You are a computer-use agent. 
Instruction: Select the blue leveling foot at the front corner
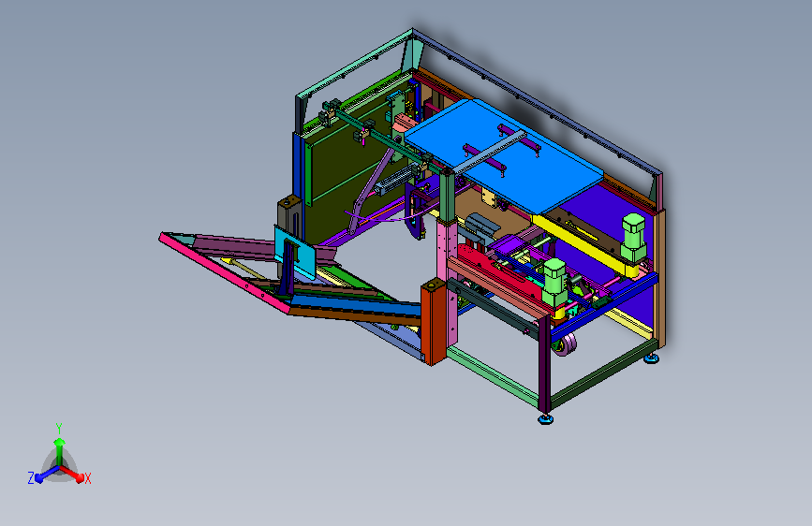[545, 418]
